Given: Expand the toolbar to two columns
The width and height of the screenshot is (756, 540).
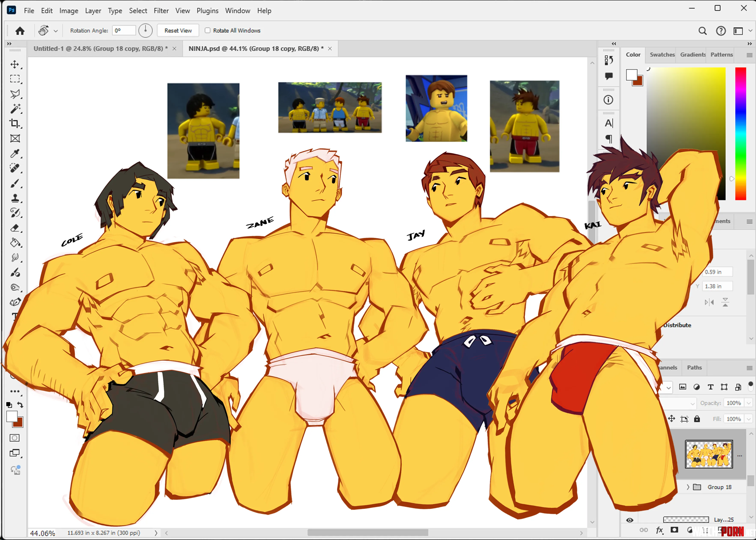Looking at the screenshot, I should (9, 43).
